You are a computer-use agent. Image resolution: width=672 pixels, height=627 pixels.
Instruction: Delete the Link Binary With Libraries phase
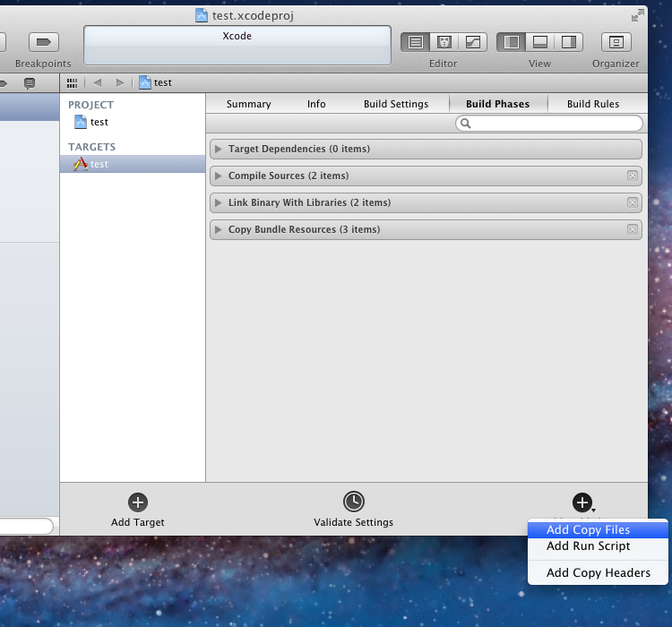click(633, 202)
